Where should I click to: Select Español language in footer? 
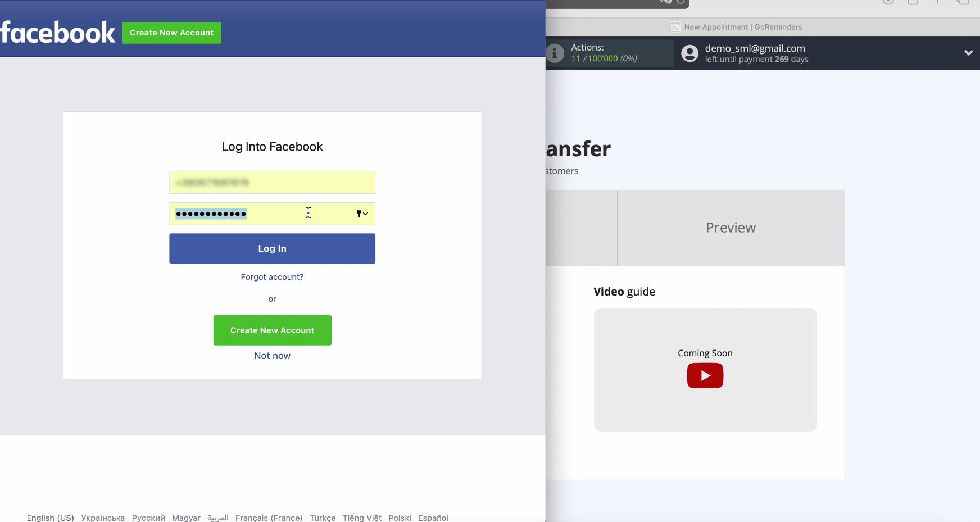click(433, 518)
